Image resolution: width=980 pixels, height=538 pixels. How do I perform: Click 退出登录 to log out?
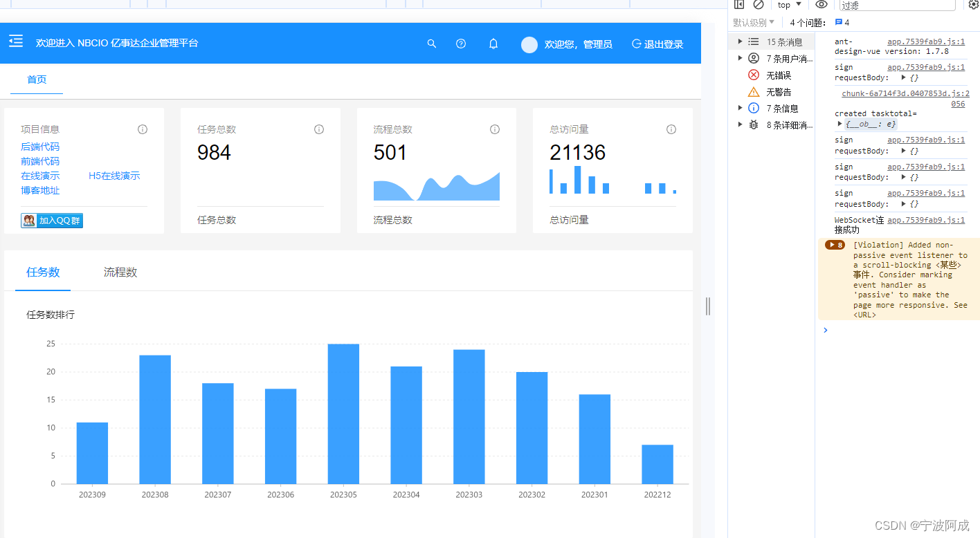click(x=657, y=44)
